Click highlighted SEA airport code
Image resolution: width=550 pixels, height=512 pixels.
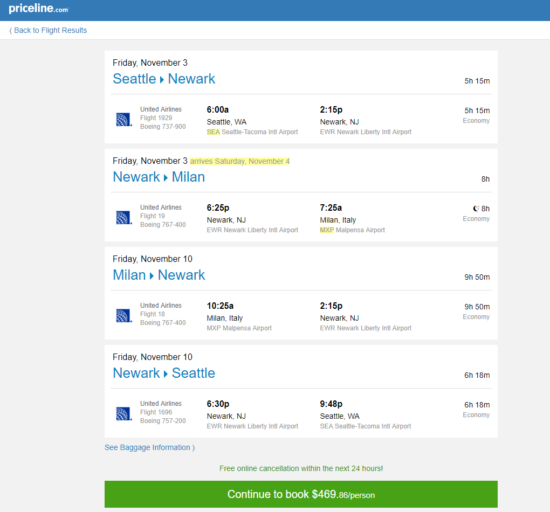[213, 132]
